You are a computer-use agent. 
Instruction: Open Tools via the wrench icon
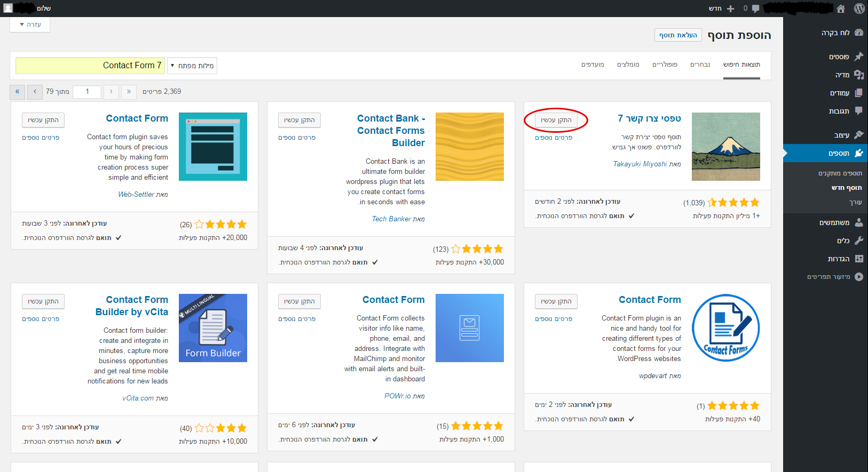tap(858, 241)
